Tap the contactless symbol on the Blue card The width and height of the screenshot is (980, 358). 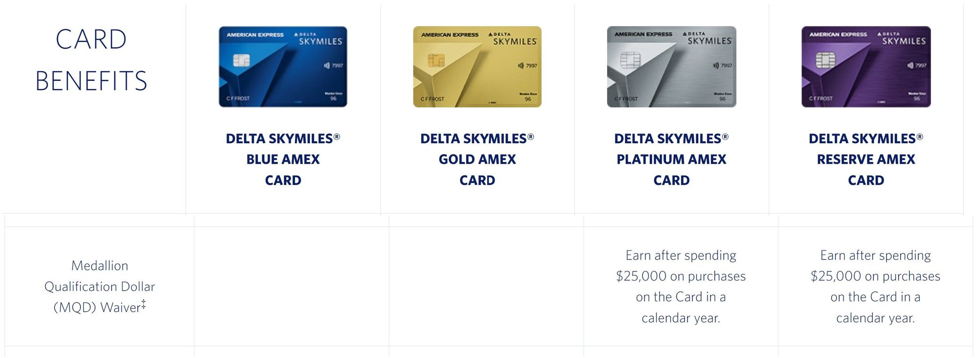[x=327, y=65]
